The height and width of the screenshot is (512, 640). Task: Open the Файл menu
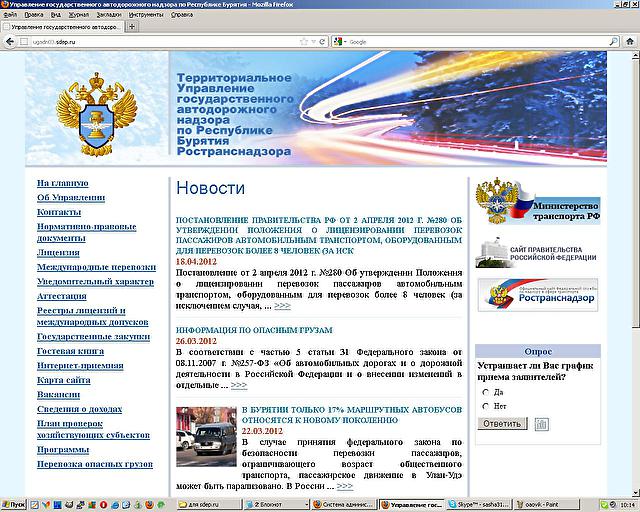click(10, 15)
